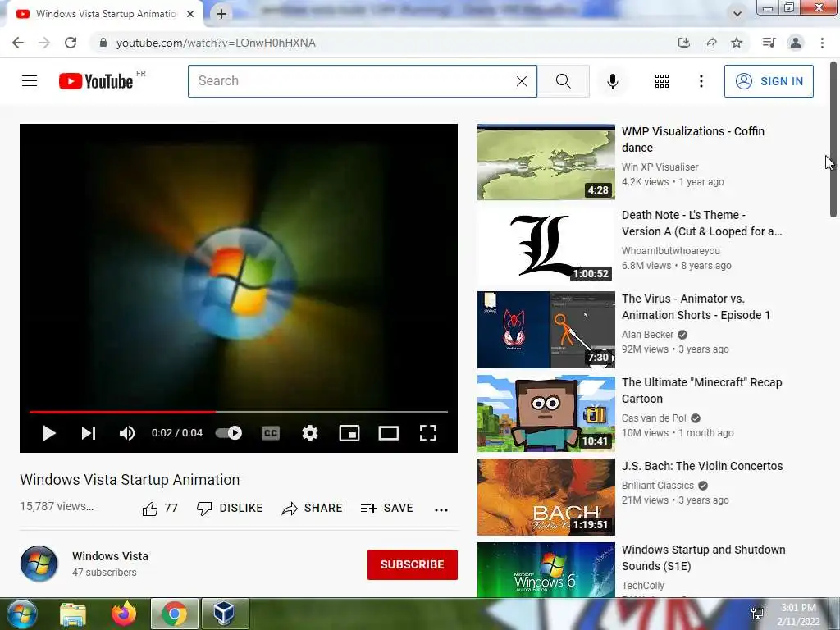The height and width of the screenshot is (630, 840).
Task: Click the youtube.com address bar URL
Action: (x=216, y=43)
